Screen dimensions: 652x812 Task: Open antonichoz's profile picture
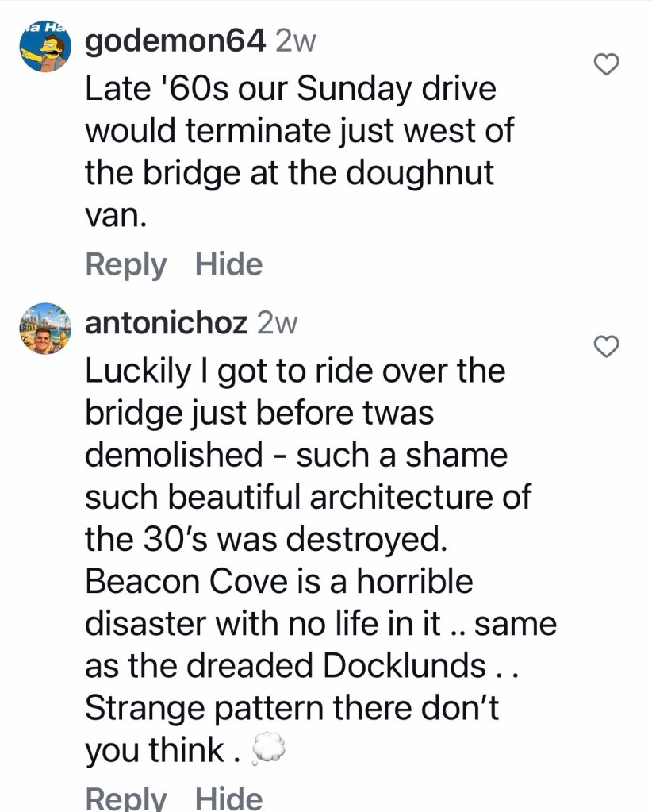pos(46,327)
